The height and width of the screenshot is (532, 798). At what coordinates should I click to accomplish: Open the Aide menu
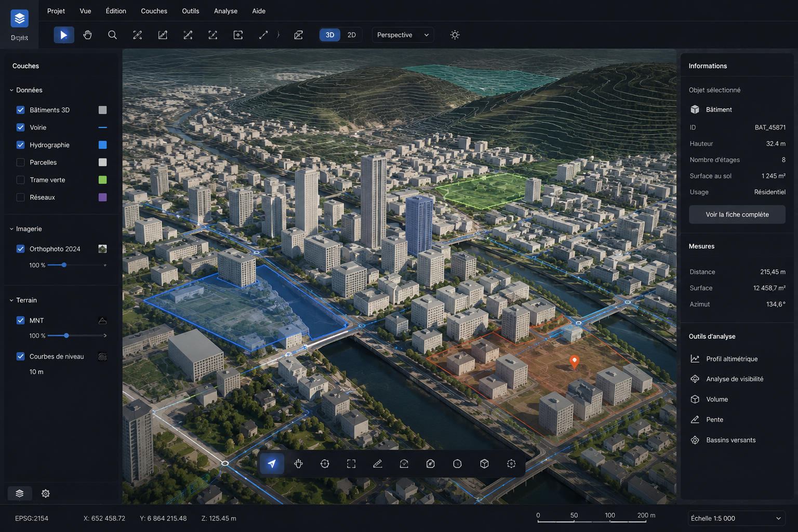point(259,11)
